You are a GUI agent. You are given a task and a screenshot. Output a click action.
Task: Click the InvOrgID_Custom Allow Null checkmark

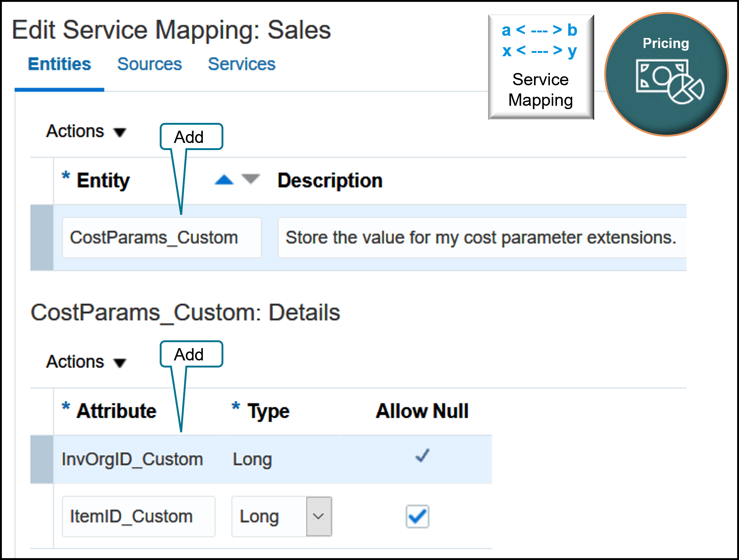click(422, 456)
